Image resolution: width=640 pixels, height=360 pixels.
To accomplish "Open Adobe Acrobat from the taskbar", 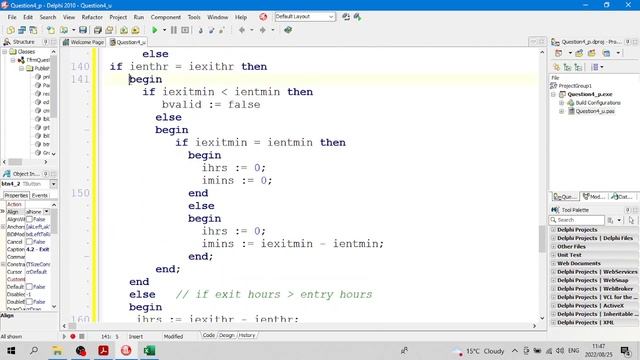I will 104,351.
